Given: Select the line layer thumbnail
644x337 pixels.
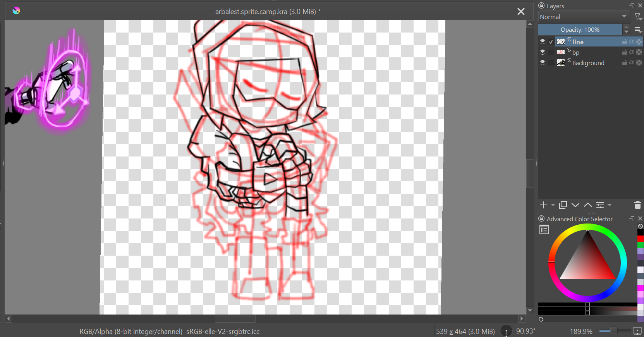Looking at the screenshot, I should [x=561, y=41].
